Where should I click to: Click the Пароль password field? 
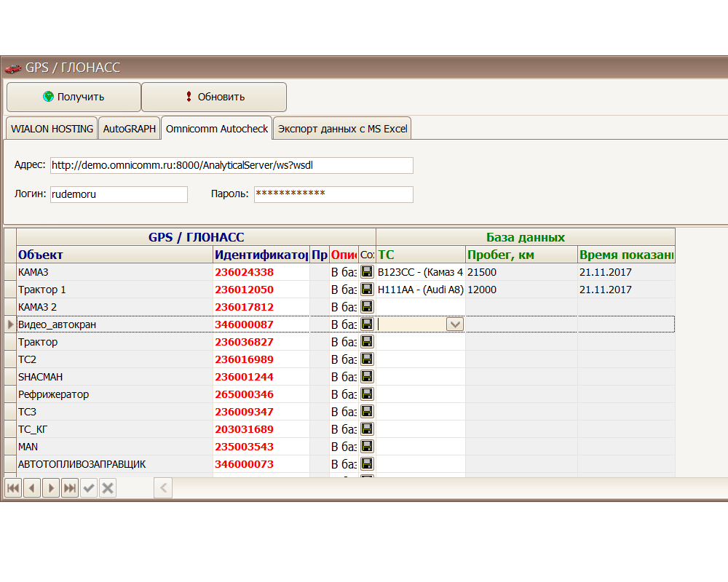point(333,194)
